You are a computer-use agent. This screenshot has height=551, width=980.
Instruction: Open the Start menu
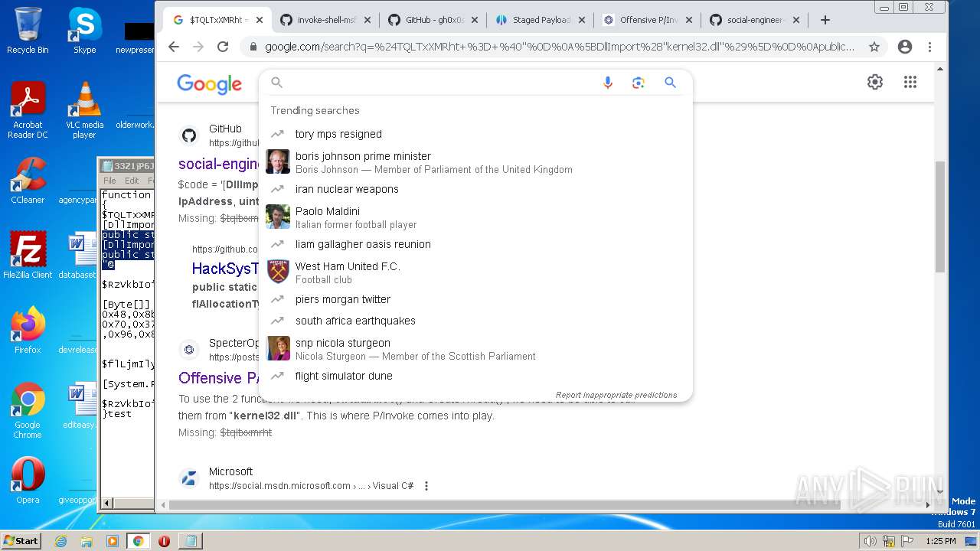coord(21,540)
